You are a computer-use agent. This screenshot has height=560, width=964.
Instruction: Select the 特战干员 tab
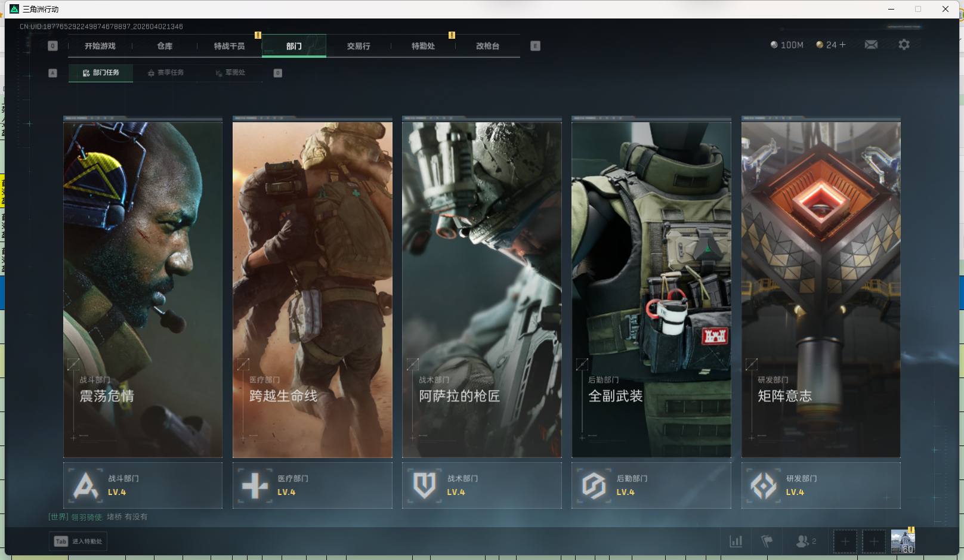tap(229, 46)
